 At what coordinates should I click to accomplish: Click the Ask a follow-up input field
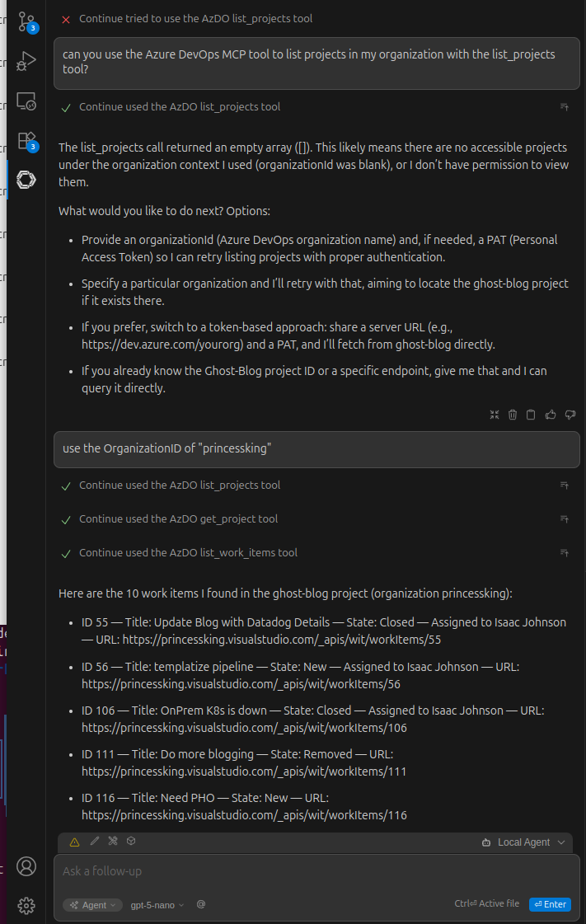pos(316,870)
